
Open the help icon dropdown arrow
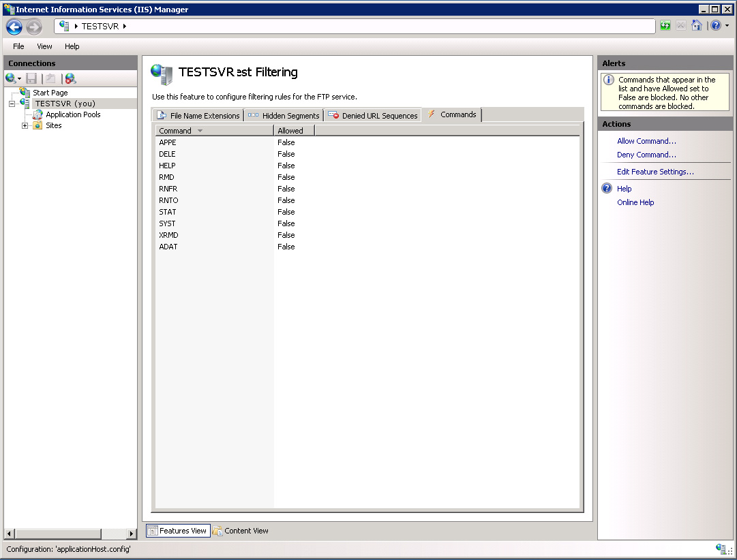(727, 26)
